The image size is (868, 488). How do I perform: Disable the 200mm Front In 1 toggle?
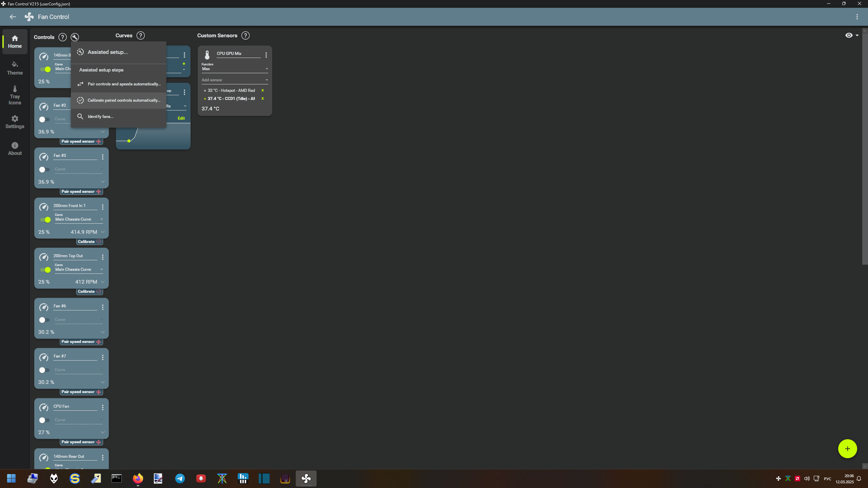(x=45, y=220)
